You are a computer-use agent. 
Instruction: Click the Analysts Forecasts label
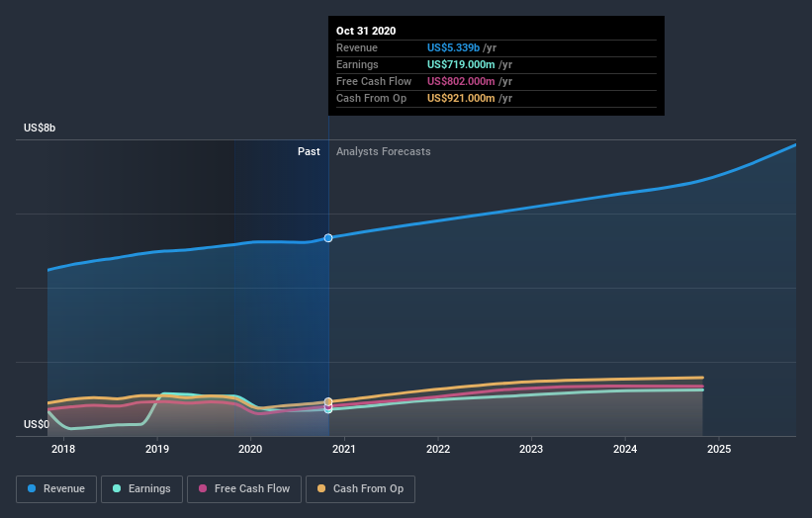383,151
